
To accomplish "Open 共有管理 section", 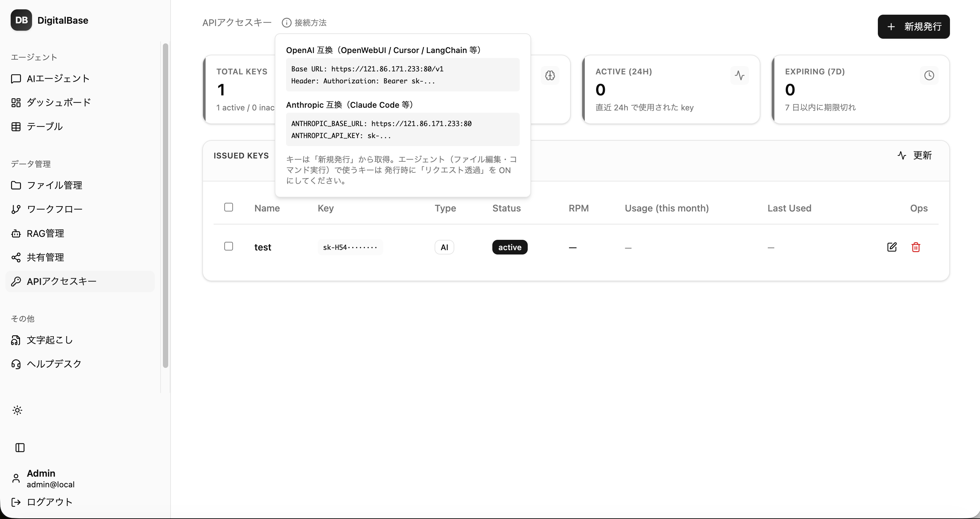I will [x=80, y=257].
